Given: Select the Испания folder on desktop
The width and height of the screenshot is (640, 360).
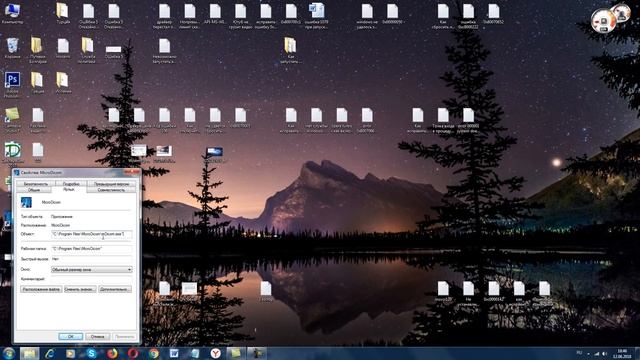Looking at the screenshot, I should (62, 83).
